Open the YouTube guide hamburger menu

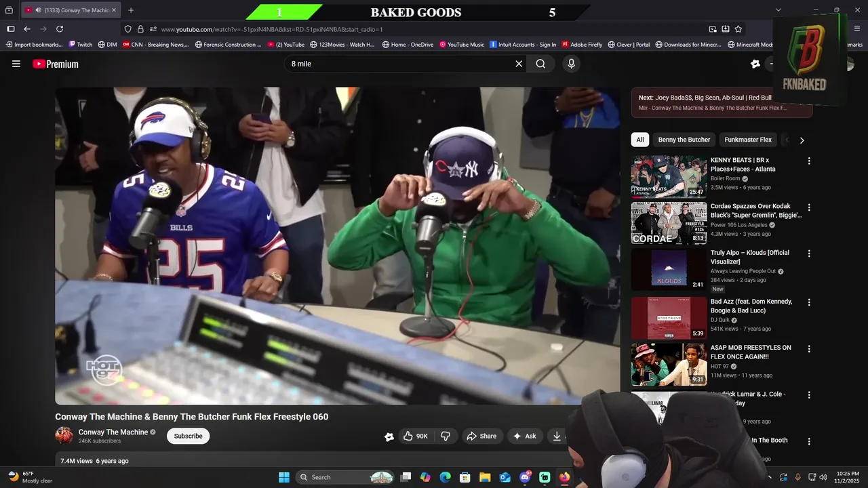coord(16,64)
